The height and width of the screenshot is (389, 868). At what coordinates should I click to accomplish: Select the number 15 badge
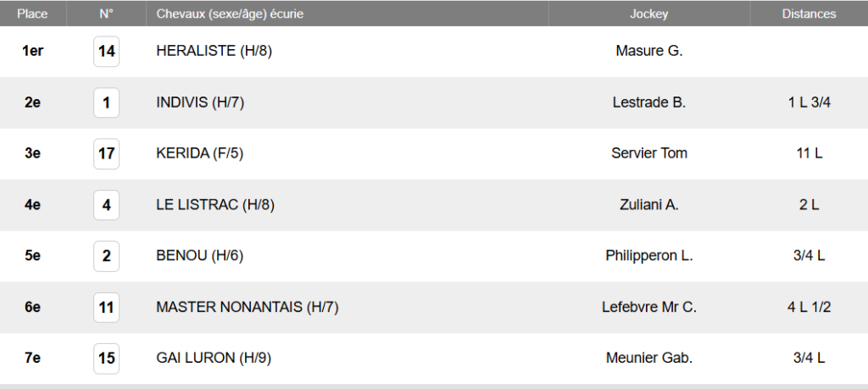tap(106, 358)
